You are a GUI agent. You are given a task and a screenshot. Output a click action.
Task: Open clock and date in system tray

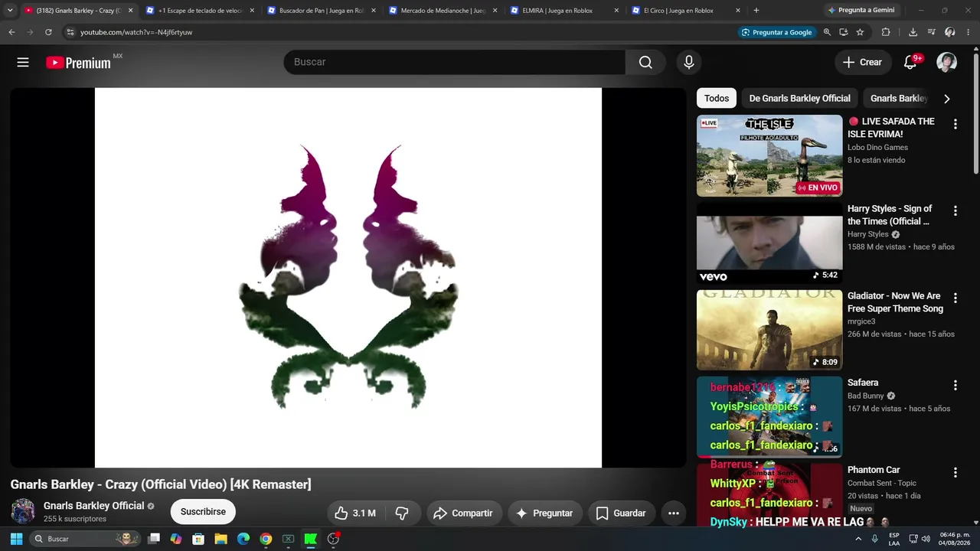(x=955, y=539)
